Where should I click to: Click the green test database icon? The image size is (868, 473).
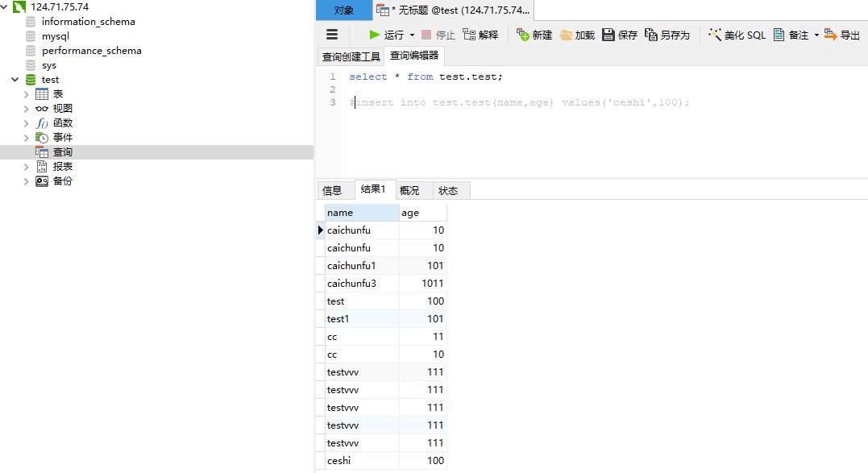pos(31,80)
